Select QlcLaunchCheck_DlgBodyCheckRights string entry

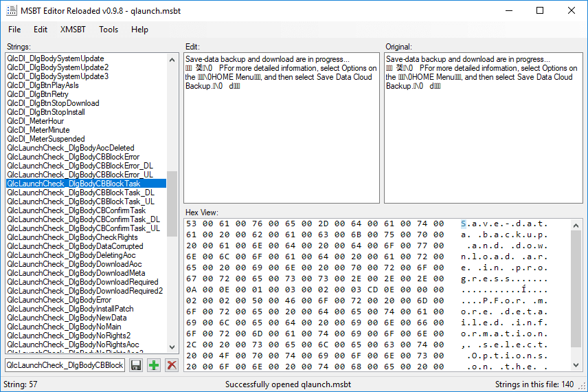(x=72, y=237)
